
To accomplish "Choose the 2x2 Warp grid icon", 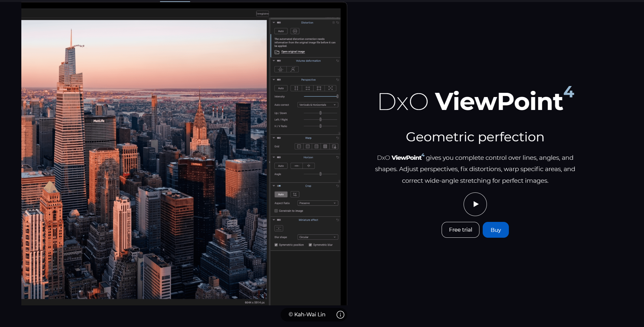I will [x=299, y=147].
